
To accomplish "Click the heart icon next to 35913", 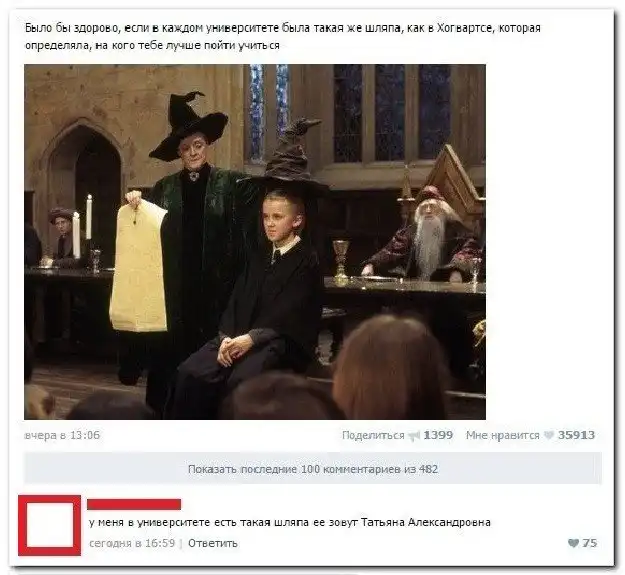I will pos(548,436).
